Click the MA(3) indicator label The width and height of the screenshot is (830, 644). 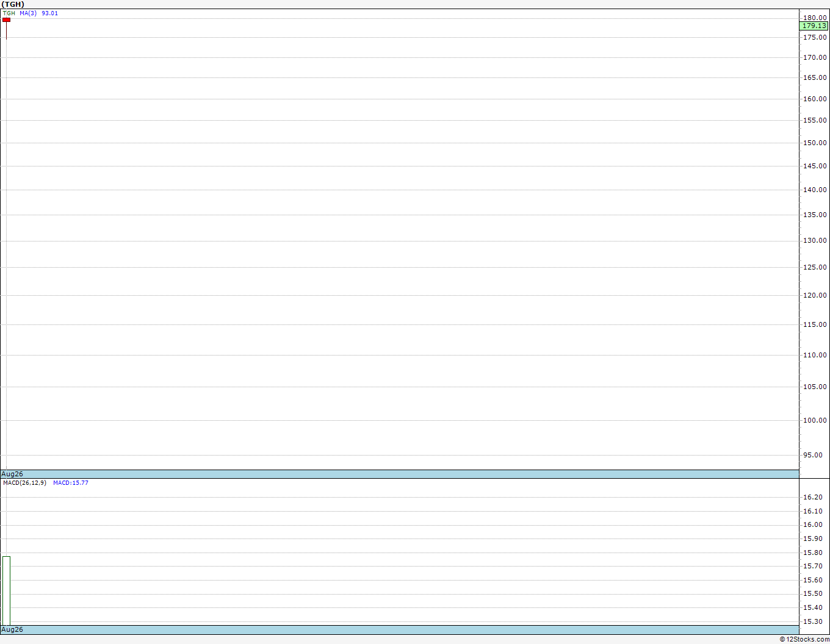(28, 13)
